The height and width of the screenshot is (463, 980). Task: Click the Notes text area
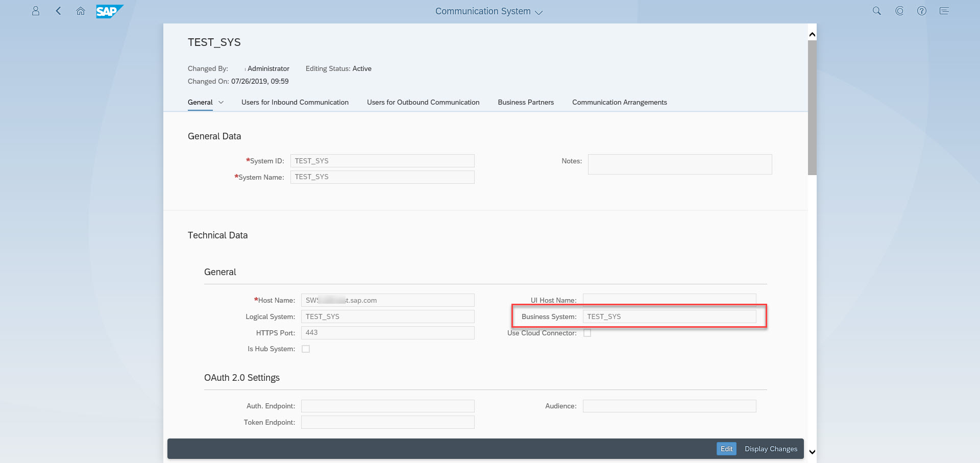[680, 164]
